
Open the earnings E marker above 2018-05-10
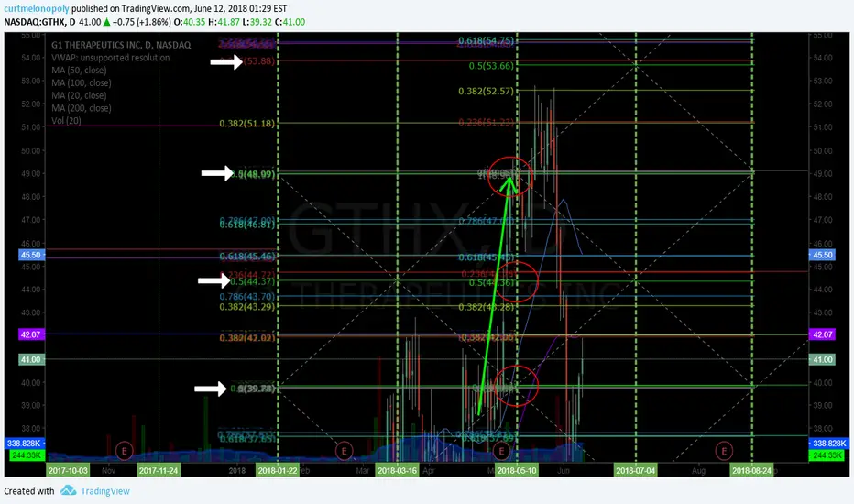coord(501,451)
